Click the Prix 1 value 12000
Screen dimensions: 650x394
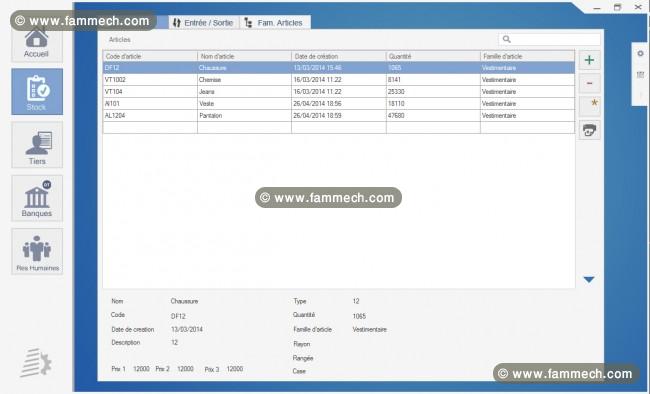click(x=141, y=369)
